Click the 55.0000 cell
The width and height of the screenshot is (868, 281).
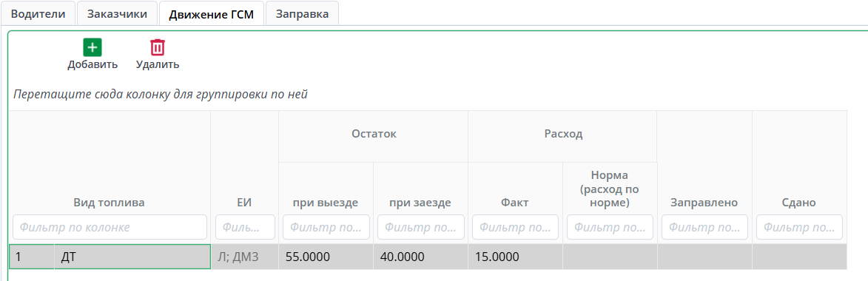click(x=326, y=257)
